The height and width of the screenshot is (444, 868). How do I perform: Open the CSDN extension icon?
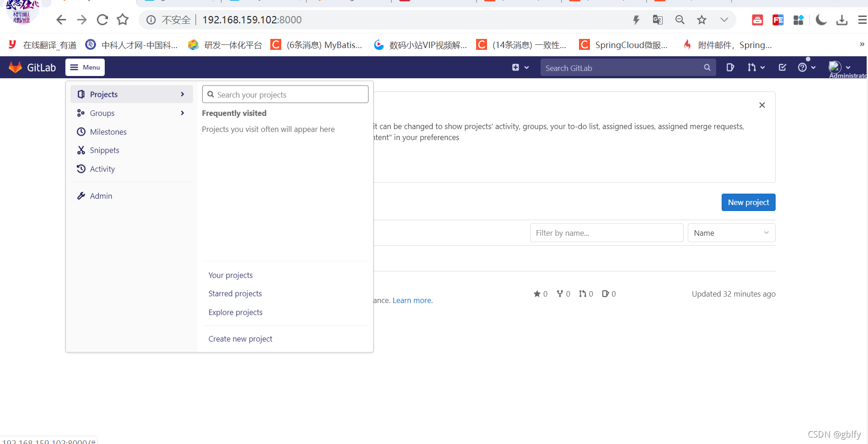[x=757, y=20]
